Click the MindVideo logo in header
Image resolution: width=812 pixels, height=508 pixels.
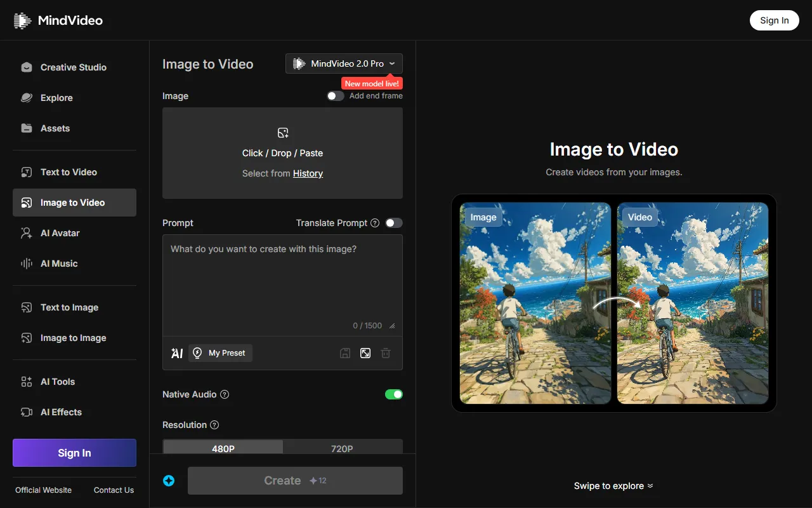click(x=58, y=20)
